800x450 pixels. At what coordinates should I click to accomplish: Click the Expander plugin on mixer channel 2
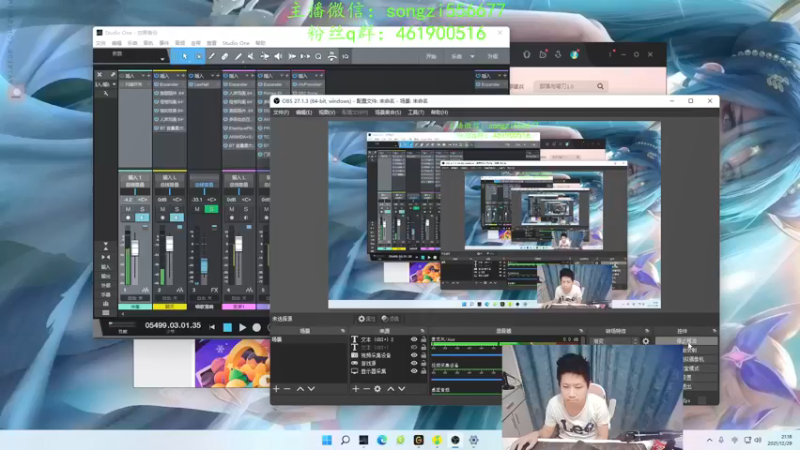170,85
